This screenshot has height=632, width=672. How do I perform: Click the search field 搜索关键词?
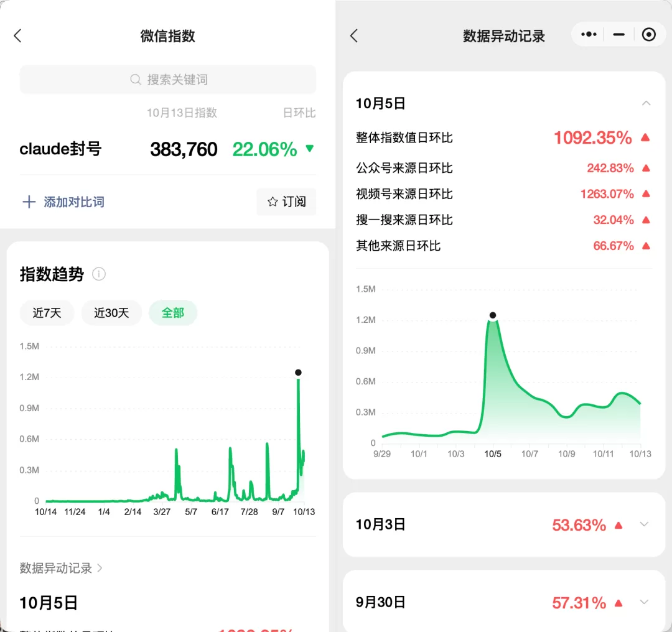(x=168, y=80)
